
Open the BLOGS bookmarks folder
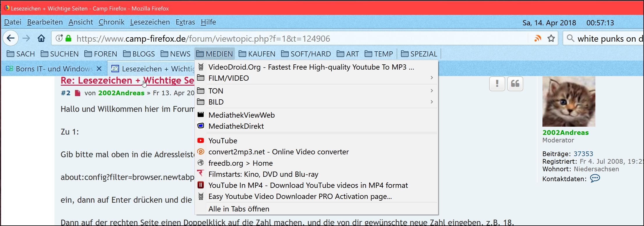tap(139, 54)
